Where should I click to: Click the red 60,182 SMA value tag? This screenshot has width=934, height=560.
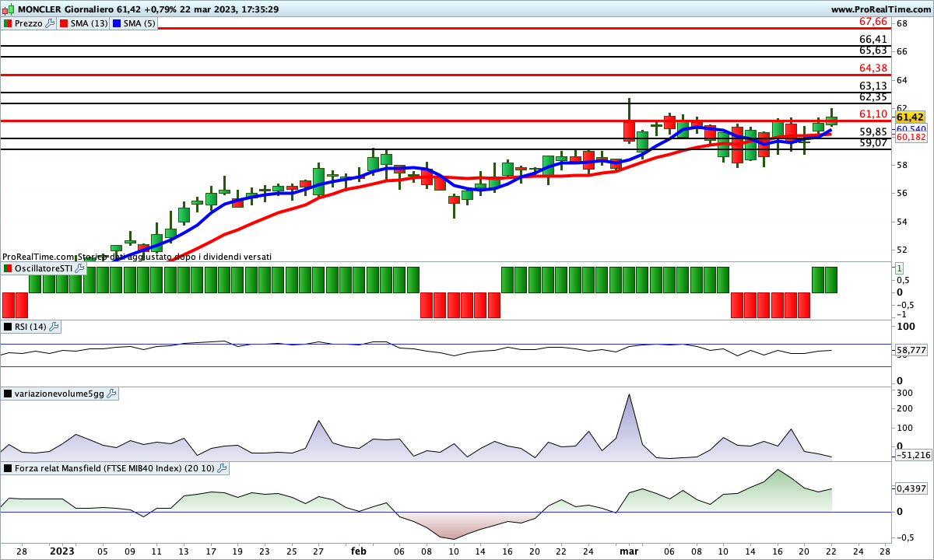pos(911,137)
